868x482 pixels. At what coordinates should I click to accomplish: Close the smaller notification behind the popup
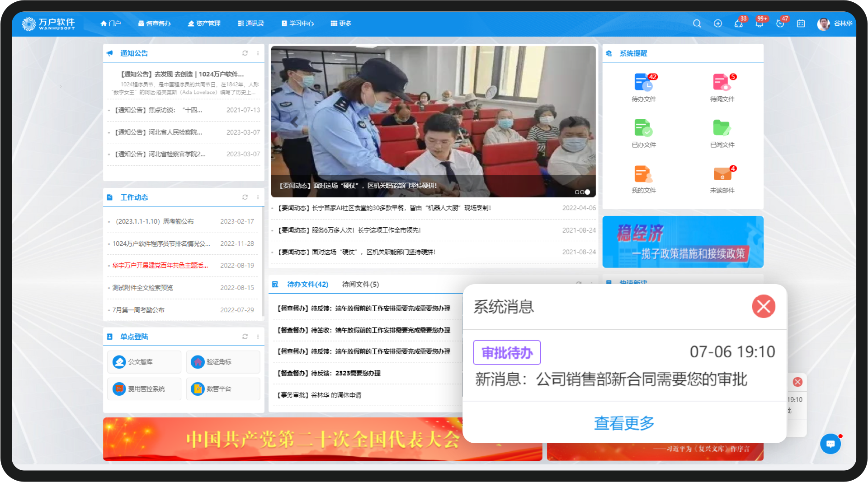tap(798, 382)
